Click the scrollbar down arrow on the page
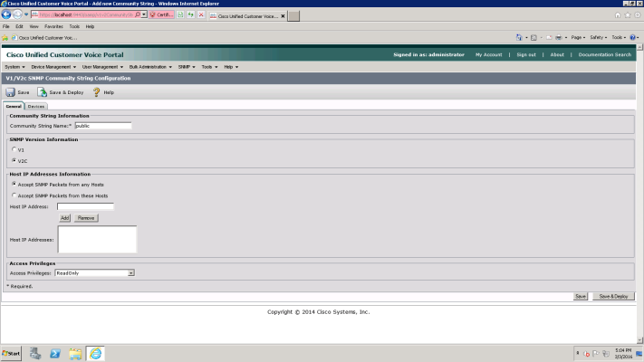The width and height of the screenshot is (644, 362). (639, 340)
